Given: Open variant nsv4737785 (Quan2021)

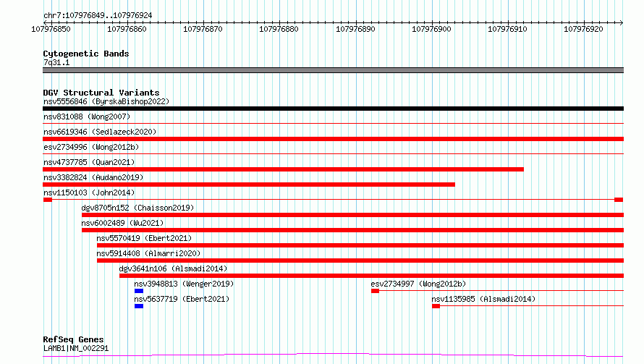Looking at the screenshot, I should pos(89,162).
